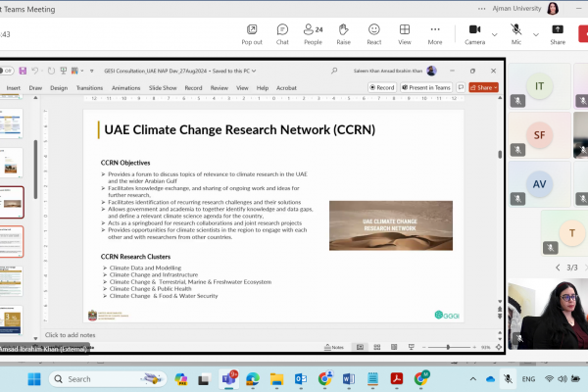The height and width of the screenshot is (392, 588).
Task: Switch to the Animations ribbon tab
Action: (125, 87)
